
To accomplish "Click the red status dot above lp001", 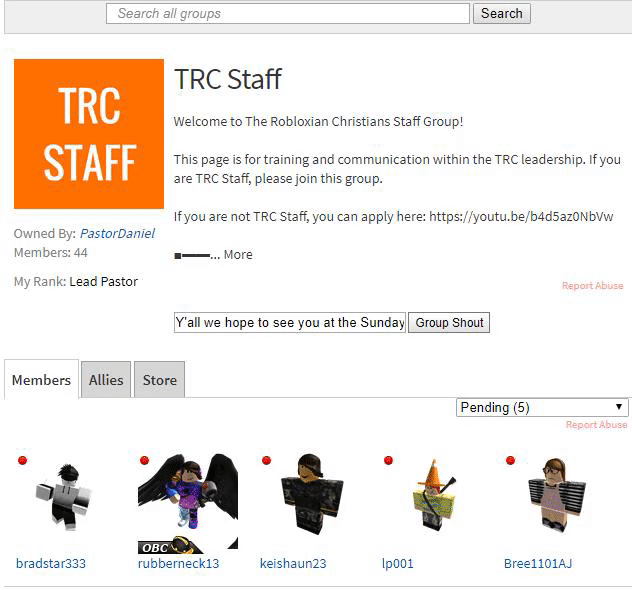I will pos(388,460).
